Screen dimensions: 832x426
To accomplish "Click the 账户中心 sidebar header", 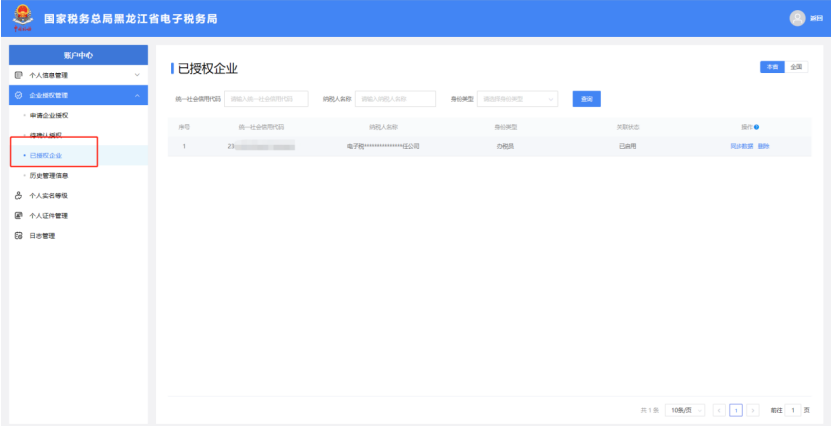I will [79, 55].
